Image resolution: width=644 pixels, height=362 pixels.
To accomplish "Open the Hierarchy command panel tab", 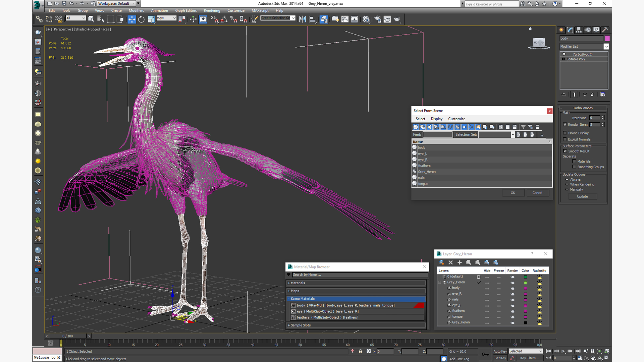I will [579, 30].
